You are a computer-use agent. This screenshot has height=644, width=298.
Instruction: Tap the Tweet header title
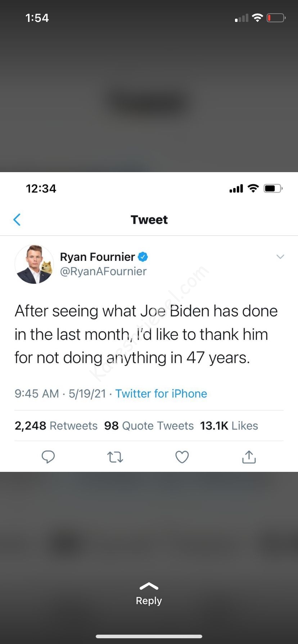pos(149,220)
